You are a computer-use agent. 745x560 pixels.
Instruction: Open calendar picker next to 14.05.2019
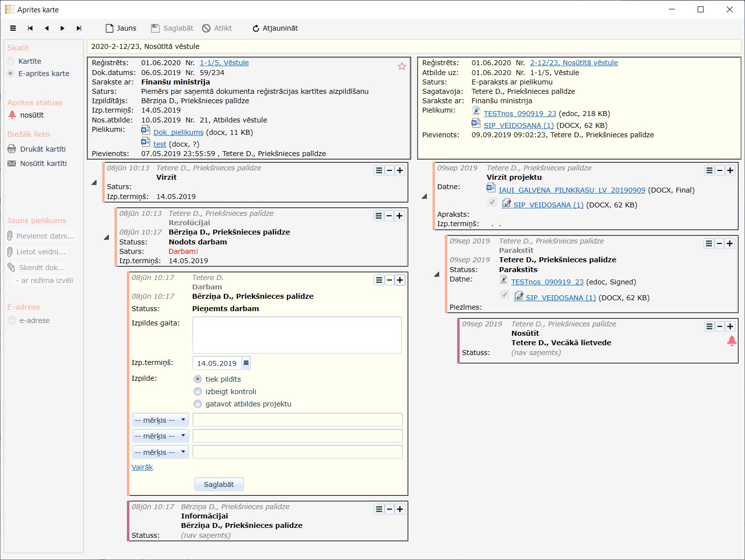246,363
